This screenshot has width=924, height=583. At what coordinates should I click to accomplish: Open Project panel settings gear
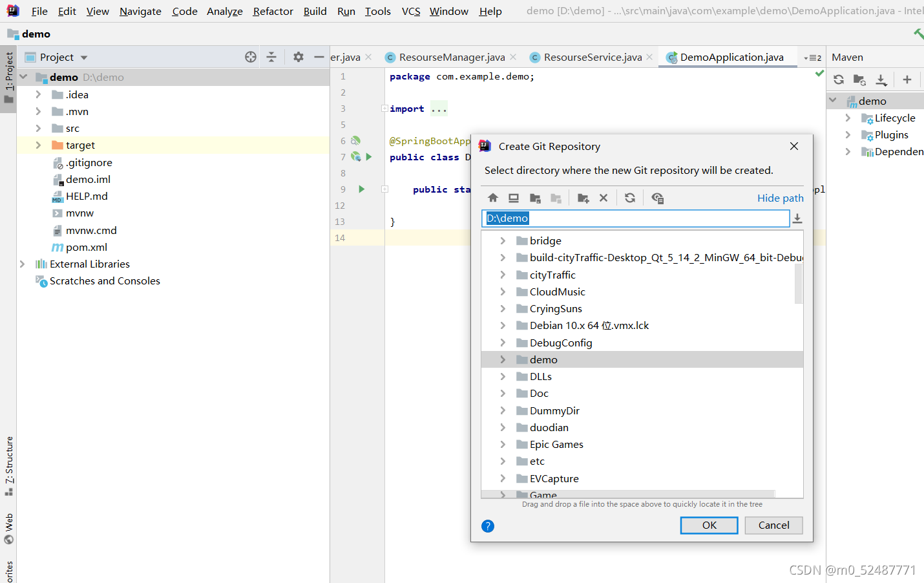point(298,57)
